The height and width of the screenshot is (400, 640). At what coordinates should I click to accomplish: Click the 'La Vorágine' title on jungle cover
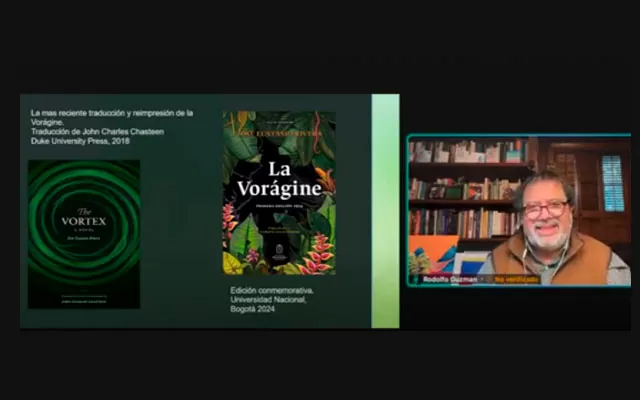279,180
